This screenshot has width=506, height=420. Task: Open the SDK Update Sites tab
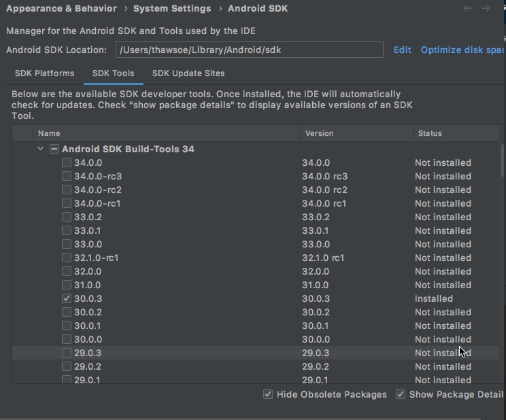click(x=188, y=73)
